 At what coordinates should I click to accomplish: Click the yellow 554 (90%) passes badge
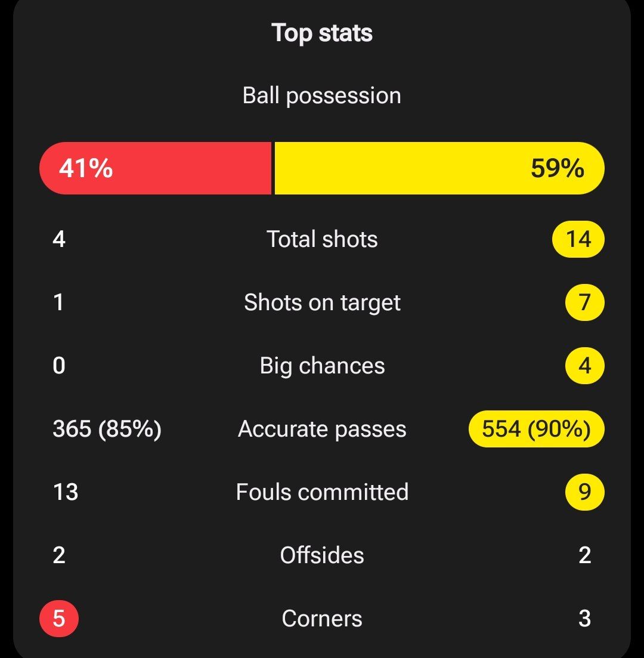click(x=537, y=429)
